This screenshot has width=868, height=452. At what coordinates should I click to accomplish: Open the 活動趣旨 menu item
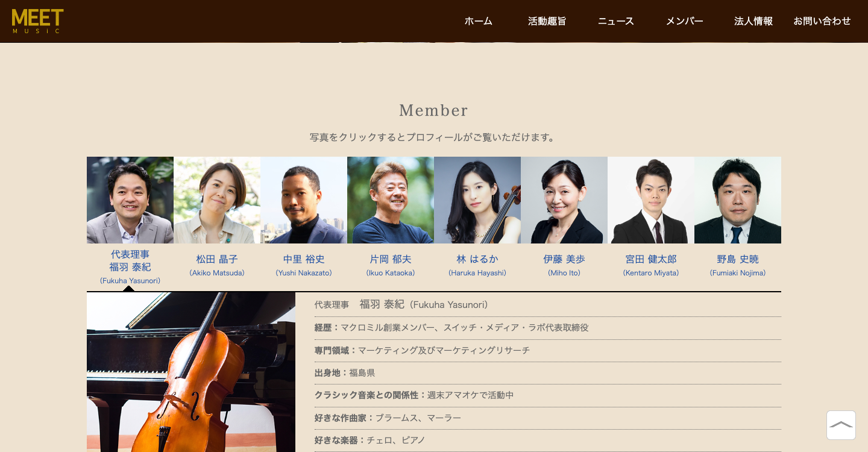click(547, 21)
